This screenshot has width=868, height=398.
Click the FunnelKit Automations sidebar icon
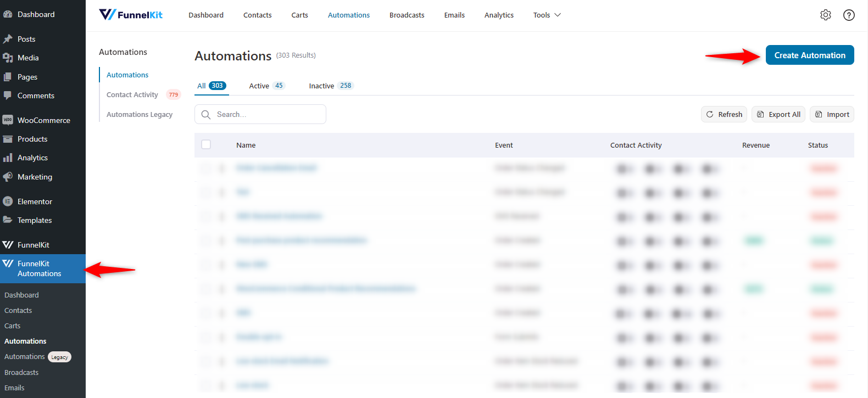(x=8, y=264)
